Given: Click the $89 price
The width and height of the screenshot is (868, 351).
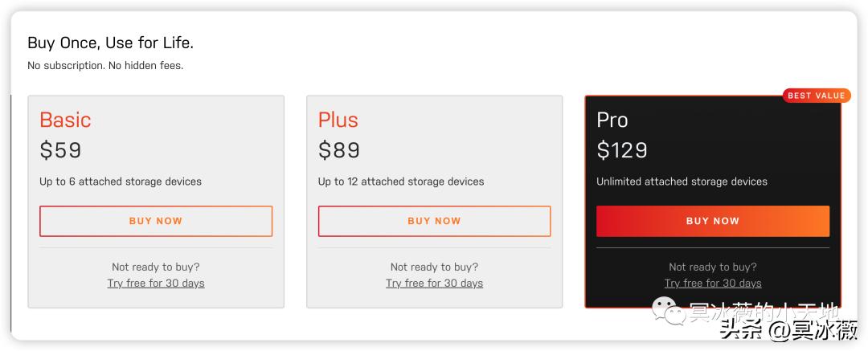Looking at the screenshot, I should [339, 150].
